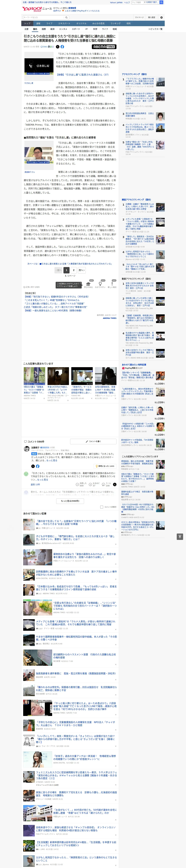Image resolution: width=186 pixels, height=868 pixels.
Task: React with わかりやすい lightbulb icon
Action: pyautogui.click(x=100, y=284)
